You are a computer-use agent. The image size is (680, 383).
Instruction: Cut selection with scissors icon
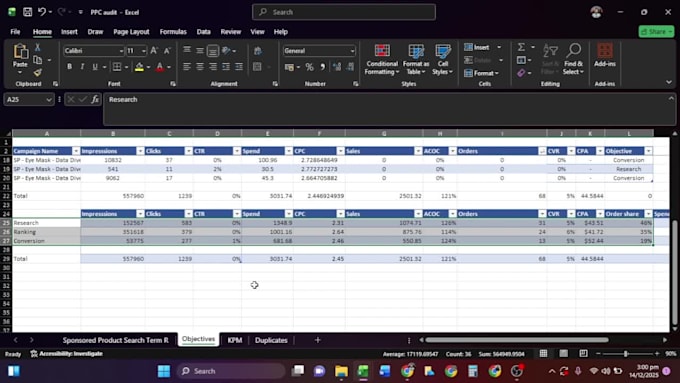[38, 47]
